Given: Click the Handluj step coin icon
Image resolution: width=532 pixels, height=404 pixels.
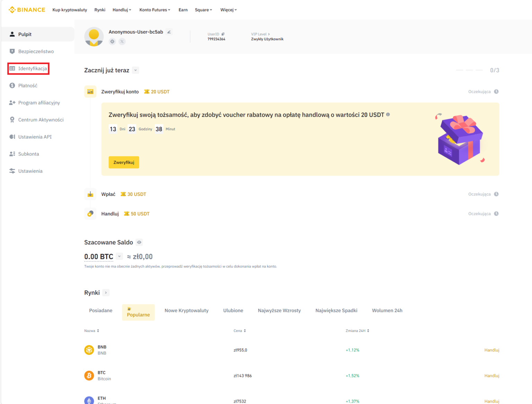Looking at the screenshot, I should [90, 214].
